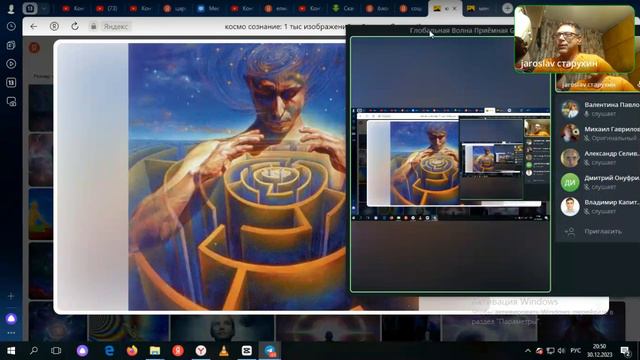Image resolution: width=640 pixels, height=360 pixels.
Task: Open network status icon in tray
Action: pyautogui.click(x=551, y=351)
